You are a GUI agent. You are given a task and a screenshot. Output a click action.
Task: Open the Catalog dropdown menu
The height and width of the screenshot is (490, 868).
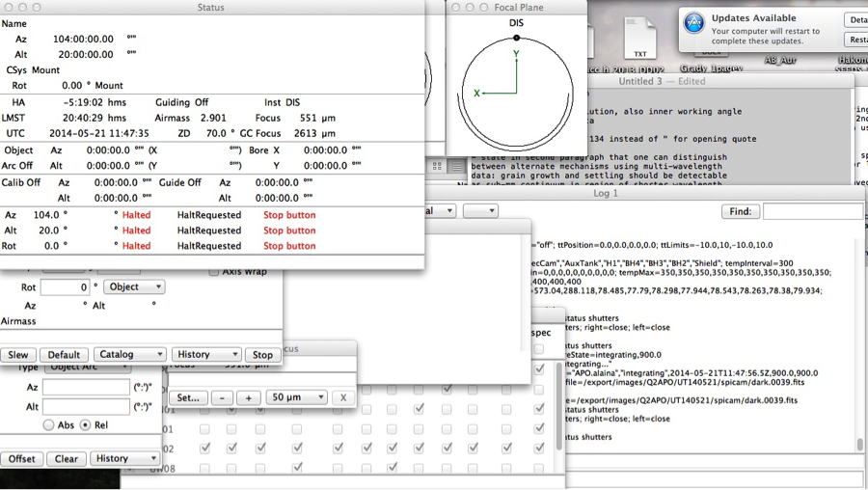tap(129, 355)
